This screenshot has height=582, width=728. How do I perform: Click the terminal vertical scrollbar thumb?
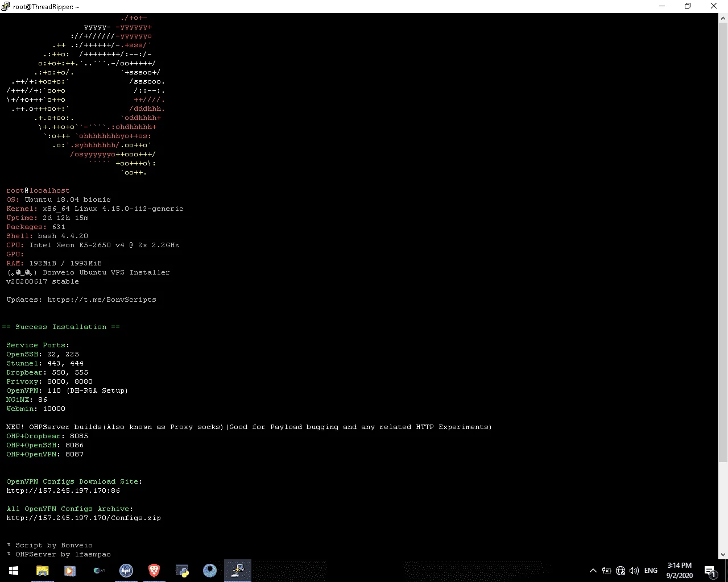coord(723,243)
